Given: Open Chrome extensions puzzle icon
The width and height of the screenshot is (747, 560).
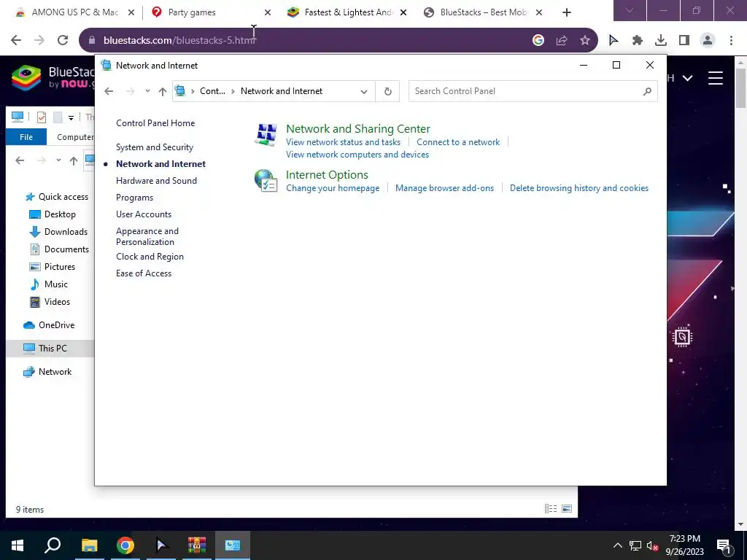Looking at the screenshot, I should [638, 41].
